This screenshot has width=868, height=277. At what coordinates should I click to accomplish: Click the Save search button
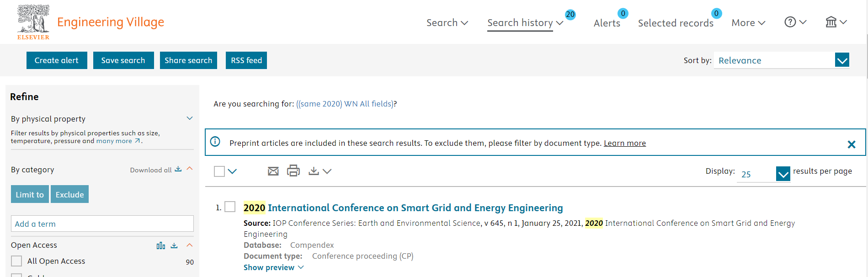(x=123, y=60)
